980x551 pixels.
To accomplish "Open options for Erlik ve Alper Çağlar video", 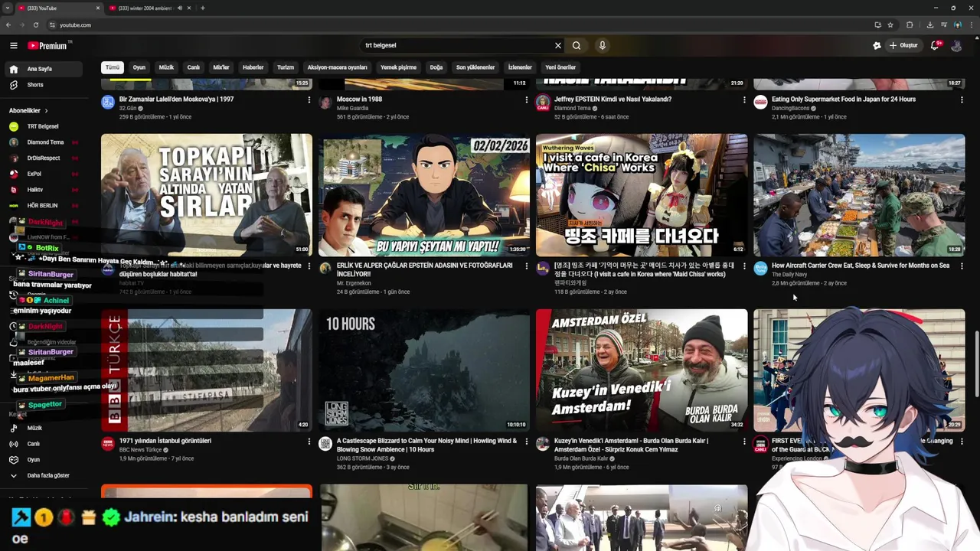I will pos(526,266).
